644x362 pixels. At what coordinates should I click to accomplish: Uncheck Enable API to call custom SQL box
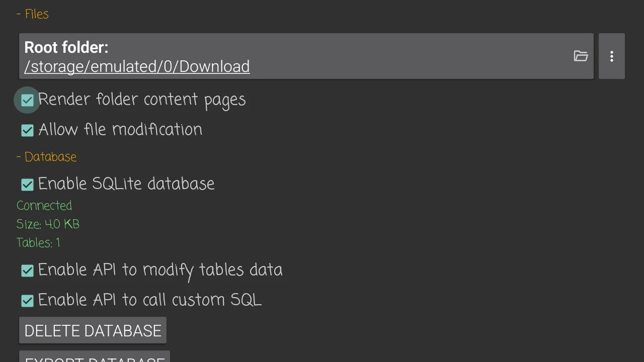click(x=27, y=301)
